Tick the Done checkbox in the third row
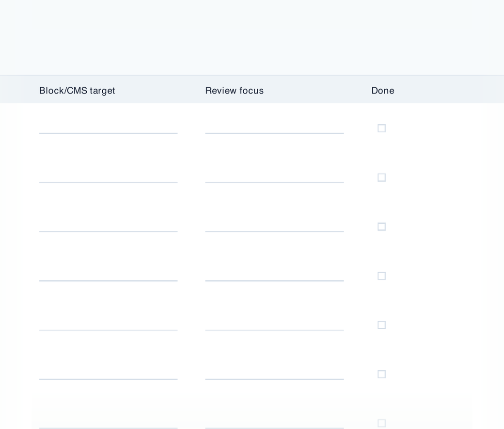 [381, 227]
